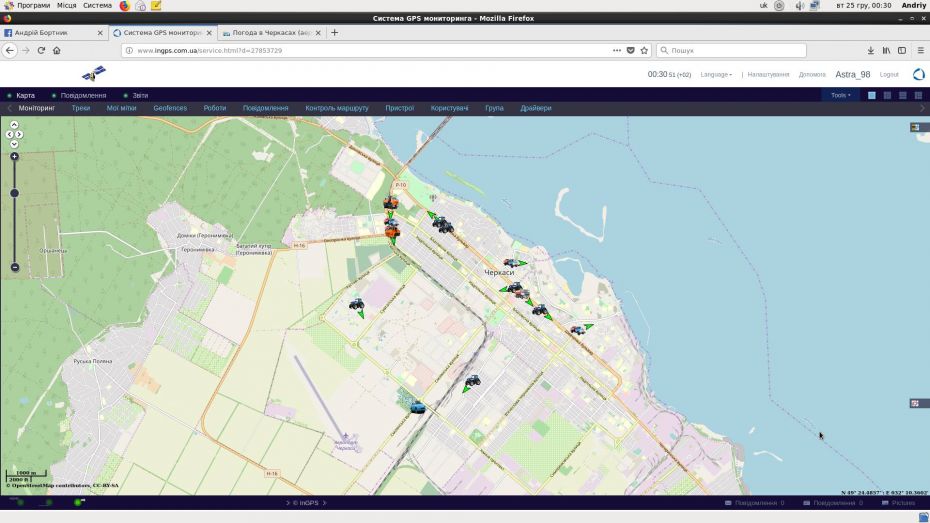
Task: Zoom out with the map minus button
Action: [15, 267]
